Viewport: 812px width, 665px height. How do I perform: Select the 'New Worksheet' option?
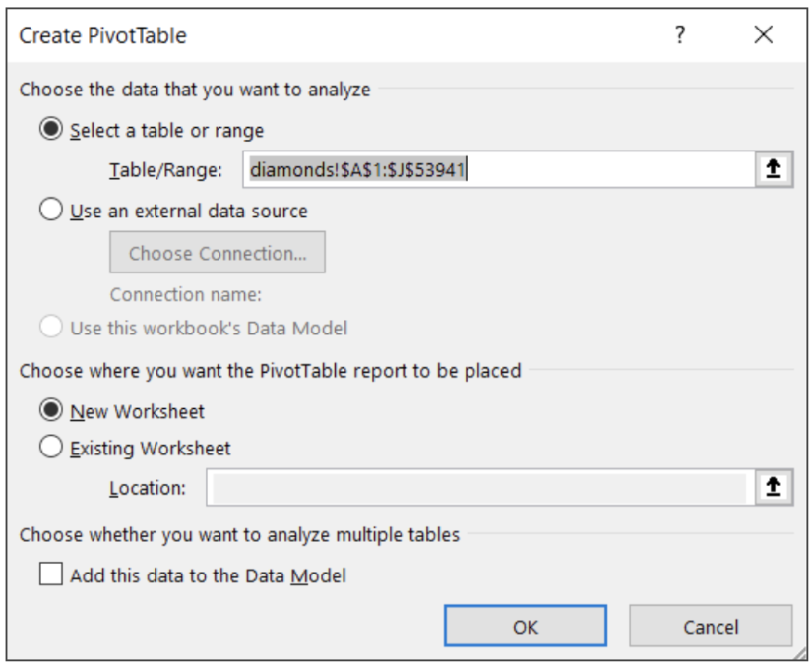(x=50, y=411)
